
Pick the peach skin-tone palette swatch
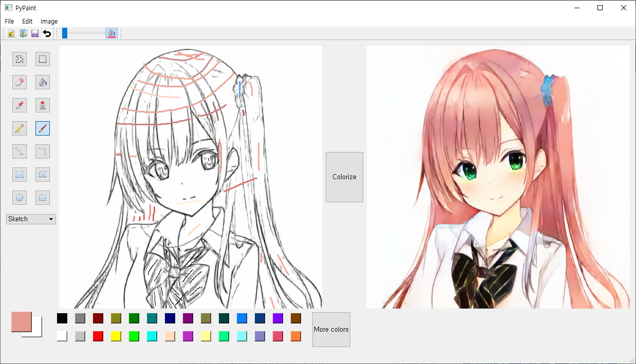pyautogui.click(x=170, y=336)
